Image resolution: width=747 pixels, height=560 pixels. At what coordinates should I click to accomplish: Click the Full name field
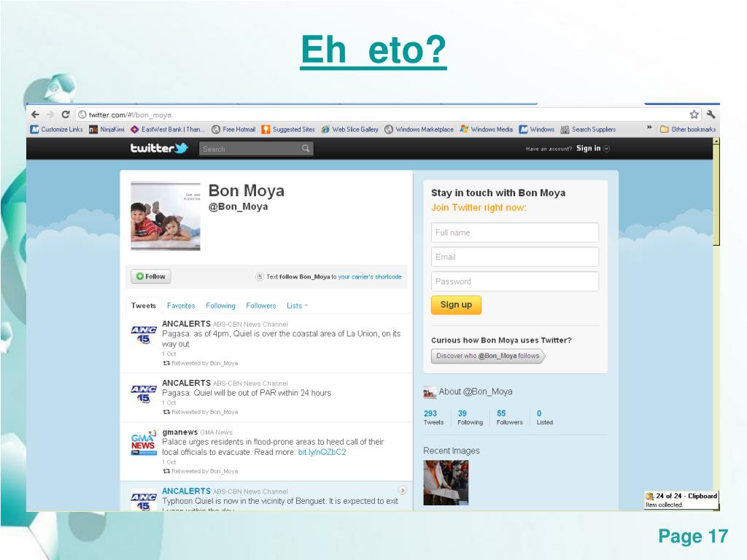pyautogui.click(x=514, y=233)
